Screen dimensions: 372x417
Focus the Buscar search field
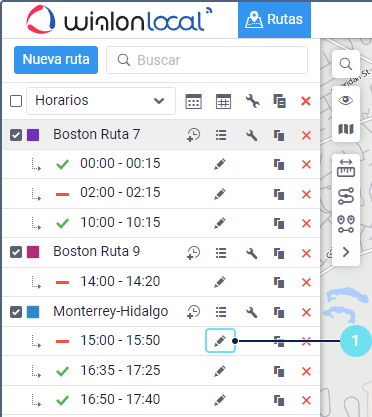(x=207, y=60)
